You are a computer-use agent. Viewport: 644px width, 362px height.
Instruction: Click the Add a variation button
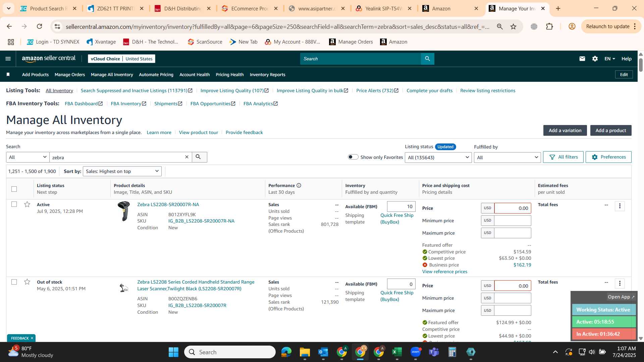(565, 130)
